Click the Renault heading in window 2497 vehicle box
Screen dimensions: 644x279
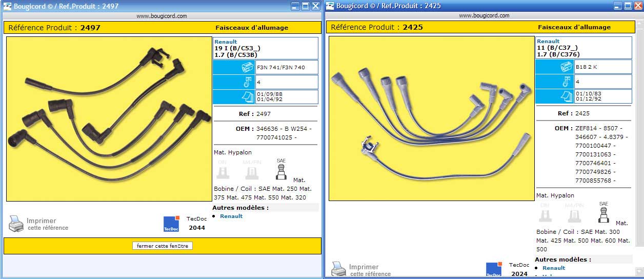click(x=226, y=42)
